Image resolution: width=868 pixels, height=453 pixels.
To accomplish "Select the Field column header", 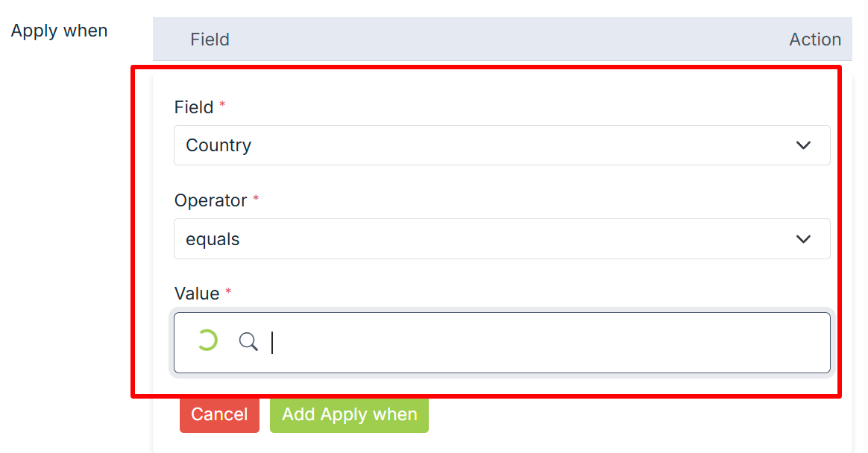I will [x=210, y=39].
